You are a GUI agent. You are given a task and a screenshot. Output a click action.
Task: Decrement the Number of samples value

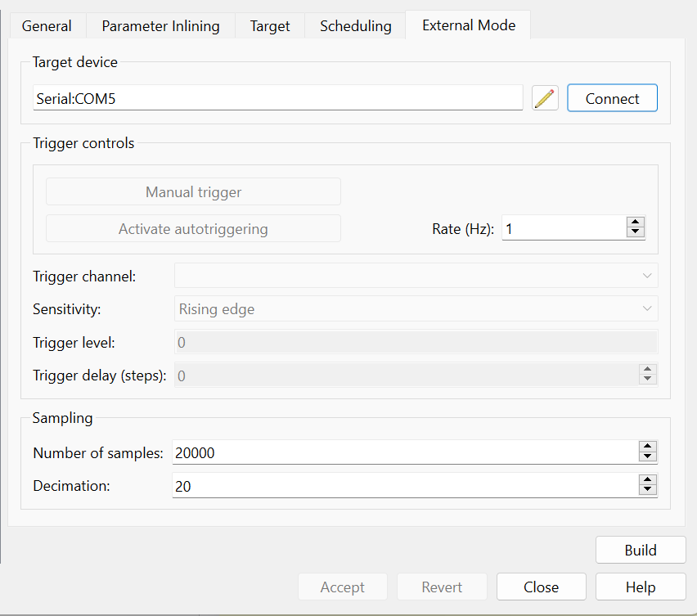(x=647, y=456)
